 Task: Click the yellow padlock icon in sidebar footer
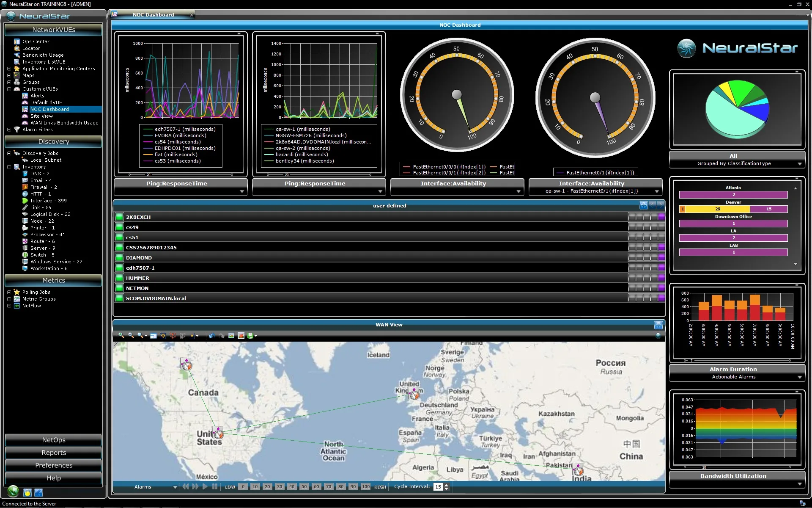(x=27, y=492)
